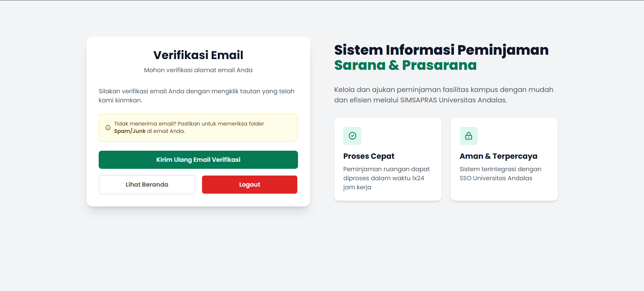Click the check badge inside the Proses Cepat card
Image resolution: width=644 pixels, height=291 pixels.
click(x=352, y=136)
